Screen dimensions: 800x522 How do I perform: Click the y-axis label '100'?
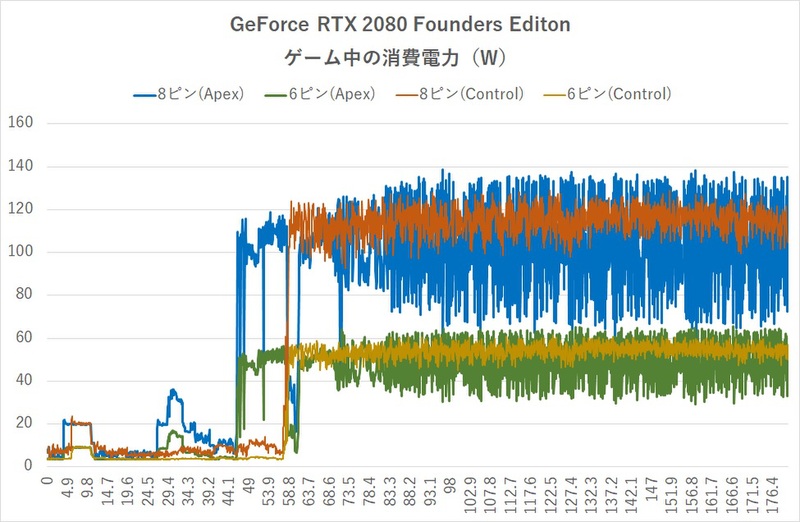coord(20,251)
